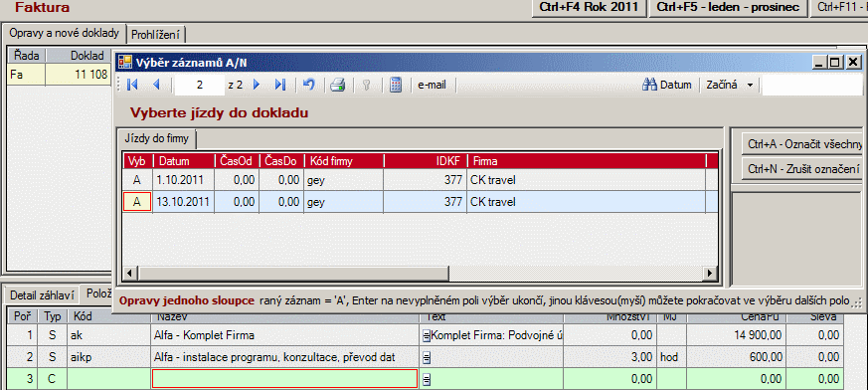Click Alfa - Komplet Firma name cell
Screen dimensions: 868x390
284,335
